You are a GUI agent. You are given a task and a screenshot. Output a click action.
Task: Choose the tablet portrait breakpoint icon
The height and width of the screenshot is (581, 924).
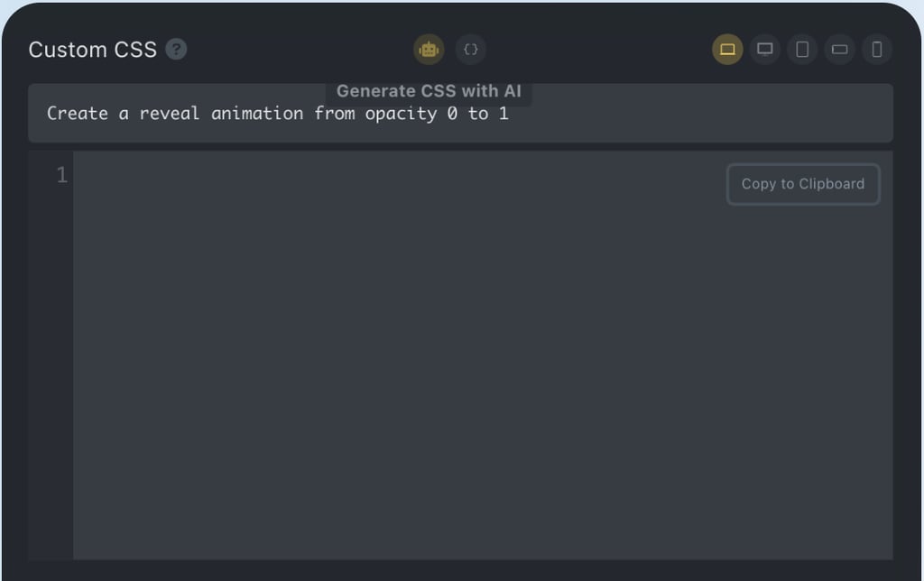tap(802, 50)
